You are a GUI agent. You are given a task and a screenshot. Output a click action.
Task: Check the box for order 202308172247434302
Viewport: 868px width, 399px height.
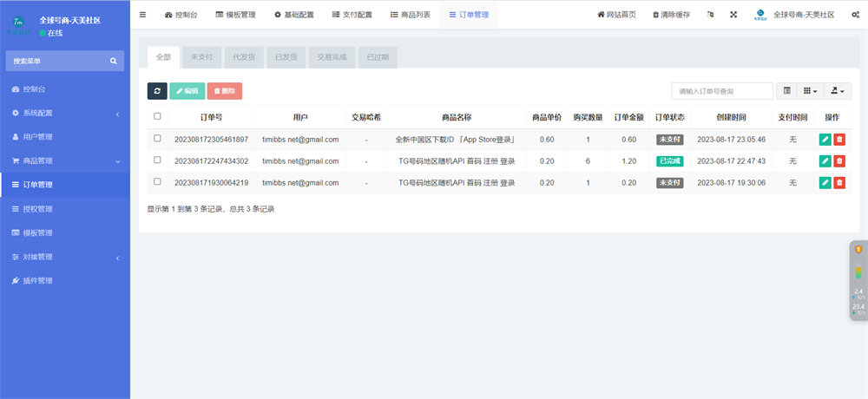(x=157, y=161)
